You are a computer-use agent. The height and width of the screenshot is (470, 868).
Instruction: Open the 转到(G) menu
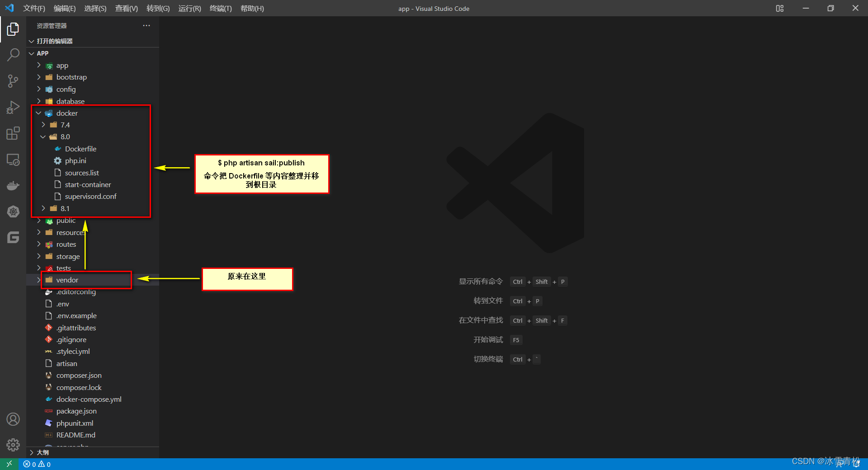[158, 8]
